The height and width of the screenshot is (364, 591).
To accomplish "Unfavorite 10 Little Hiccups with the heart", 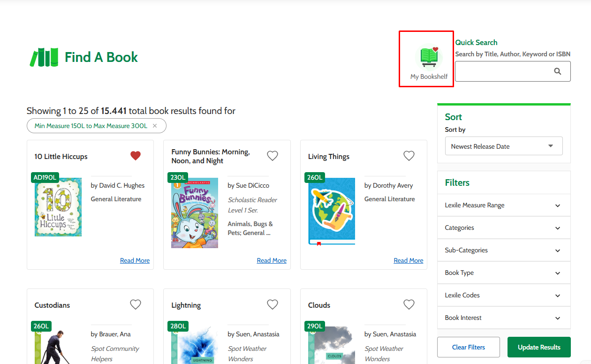I will tap(136, 156).
